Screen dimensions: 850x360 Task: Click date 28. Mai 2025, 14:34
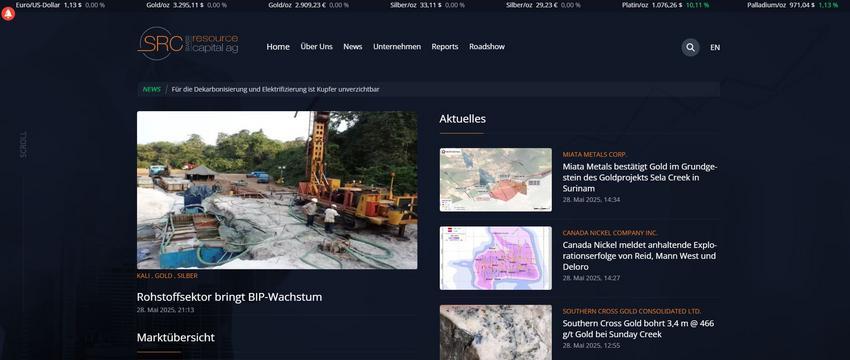[x=591, y=200]
